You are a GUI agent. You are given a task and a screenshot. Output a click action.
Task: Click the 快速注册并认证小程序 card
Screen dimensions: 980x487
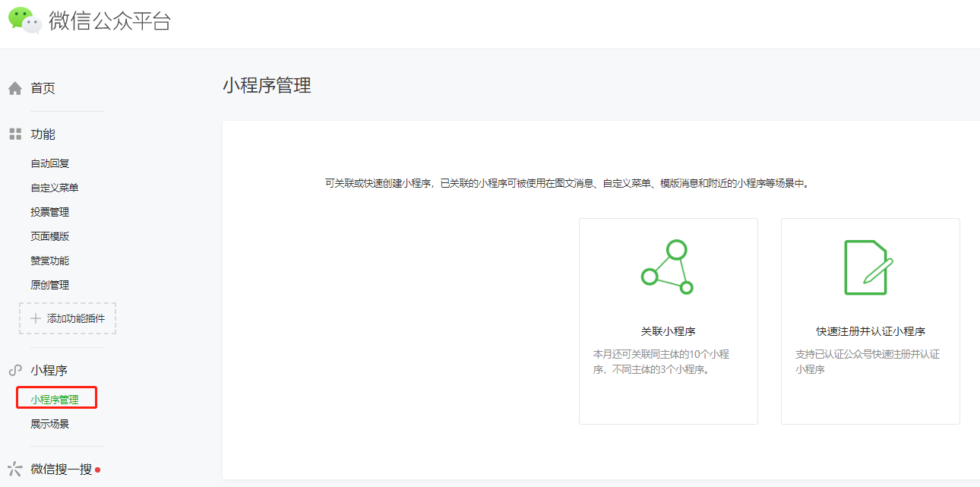(870, 321)
